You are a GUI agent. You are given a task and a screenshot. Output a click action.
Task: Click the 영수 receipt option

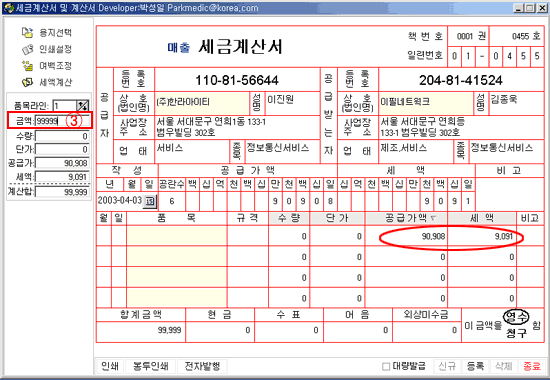click(516, 318)
